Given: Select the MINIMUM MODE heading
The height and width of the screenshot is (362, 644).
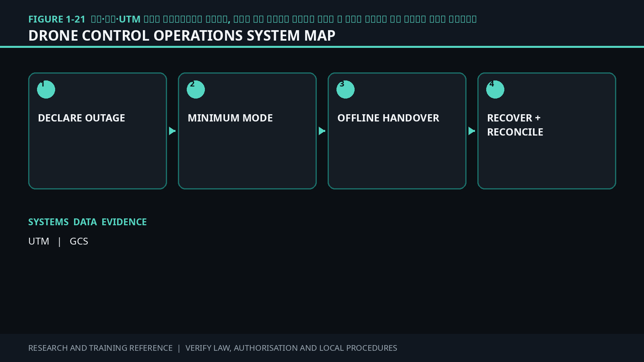Looking at the screenshot, I should click(x=230, y=118).
